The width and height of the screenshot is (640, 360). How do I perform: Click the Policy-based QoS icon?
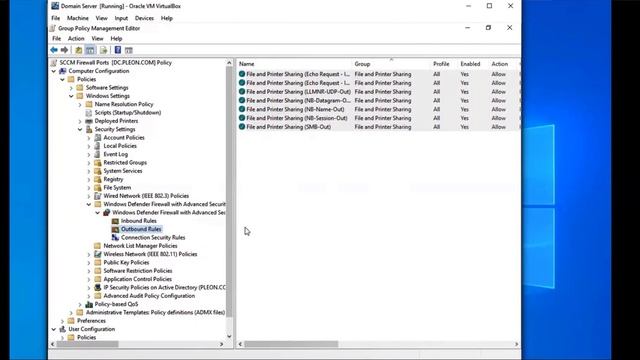[x=89, y=304]
